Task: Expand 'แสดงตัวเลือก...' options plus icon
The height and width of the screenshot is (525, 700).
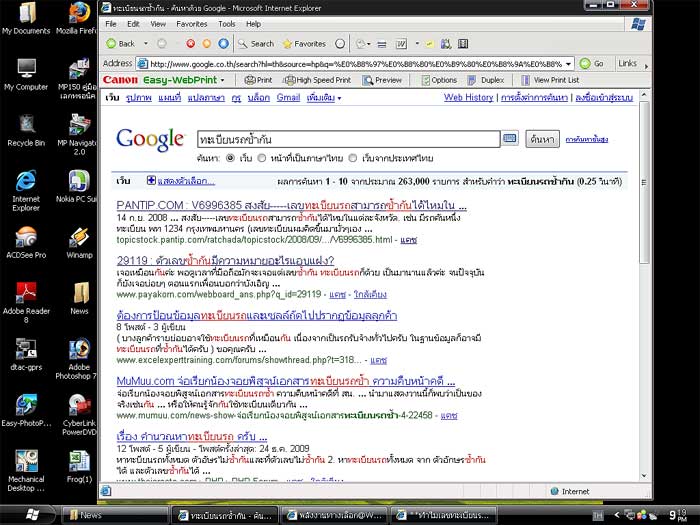Action: (151, 181)
